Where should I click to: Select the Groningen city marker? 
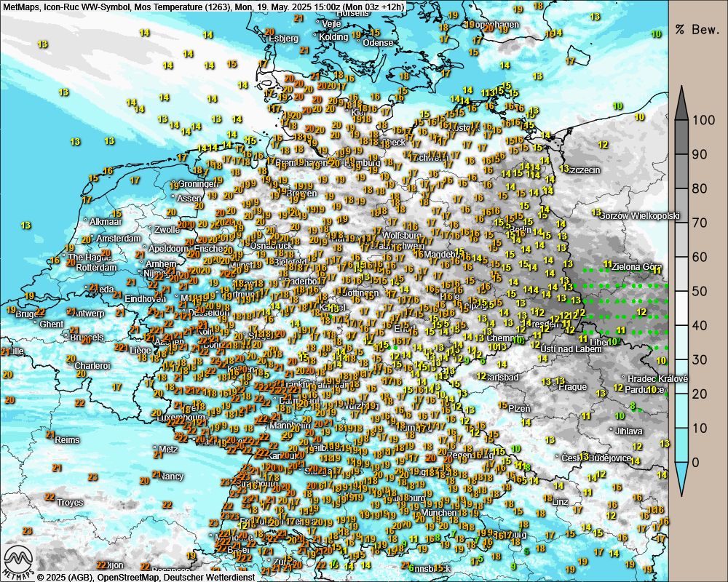[174, 185]
